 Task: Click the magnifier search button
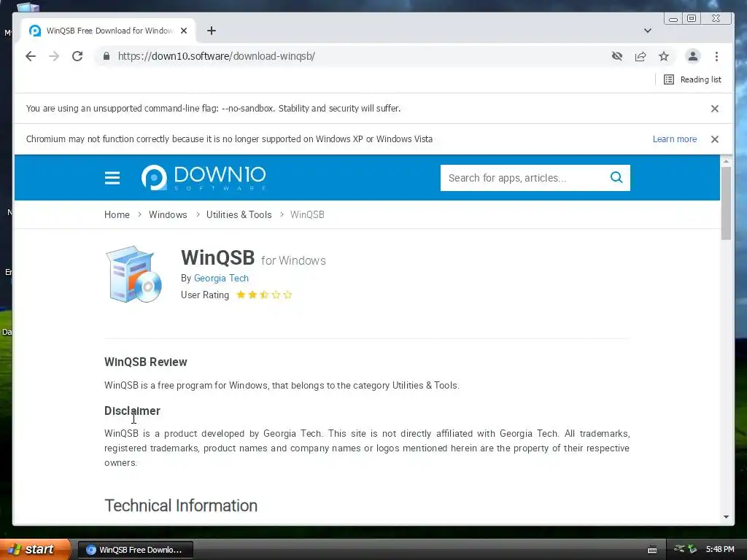pos(616,178)
